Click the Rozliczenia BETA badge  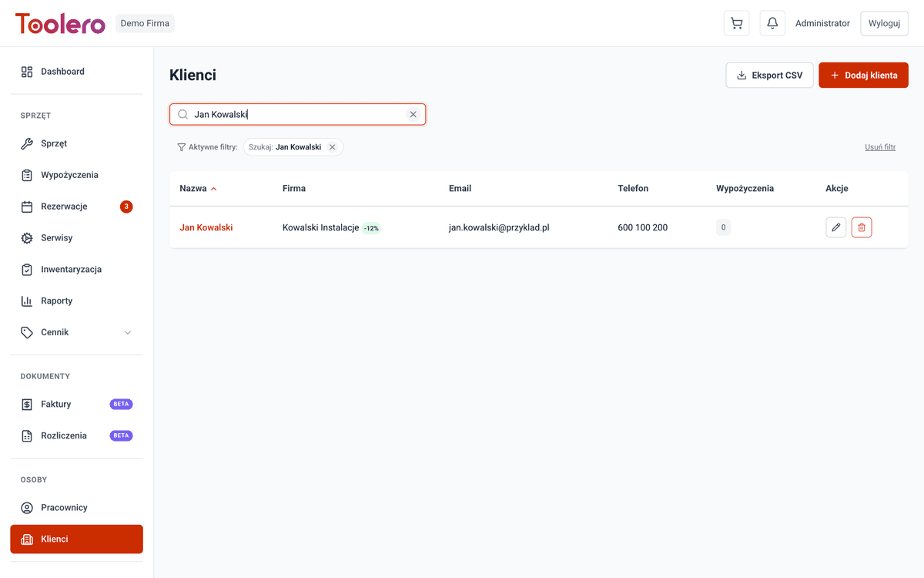[x=121, y=435]
